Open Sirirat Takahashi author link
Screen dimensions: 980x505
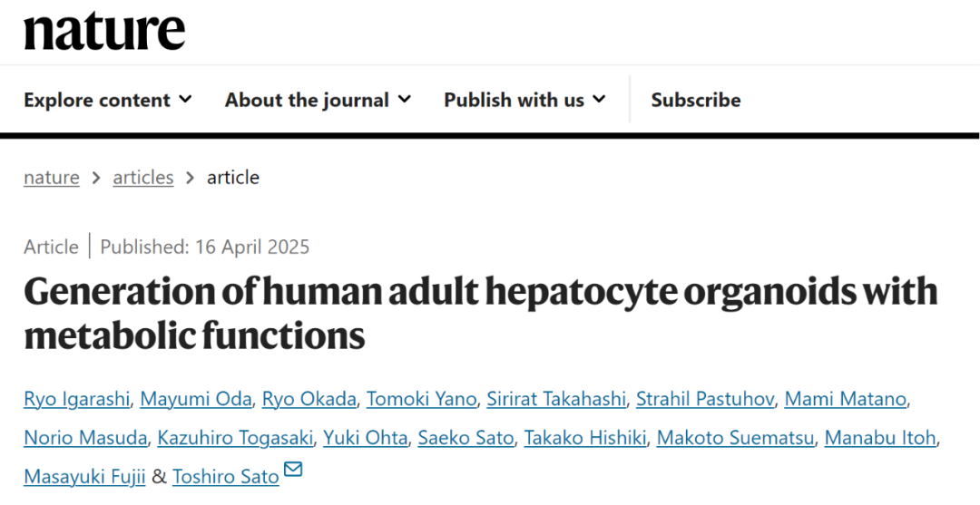click(x=555, y=400)
